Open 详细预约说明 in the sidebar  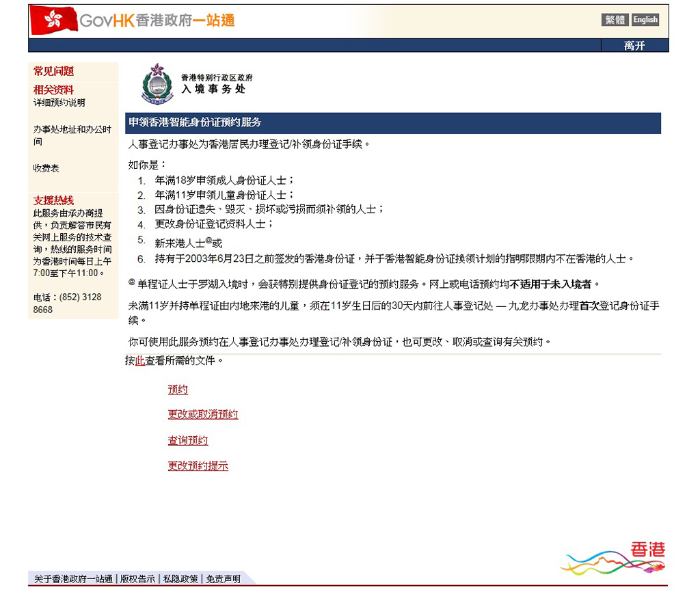click(x=59, y=103)
